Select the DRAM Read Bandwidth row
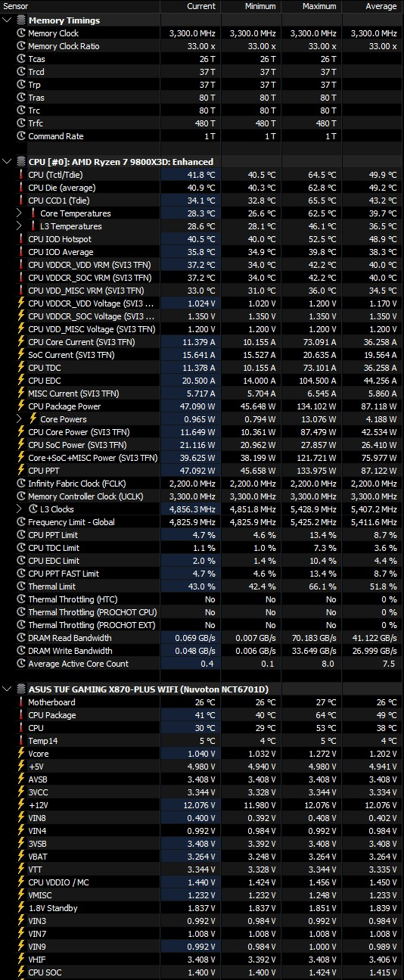 pyautogui.click(x=202, y=638)
